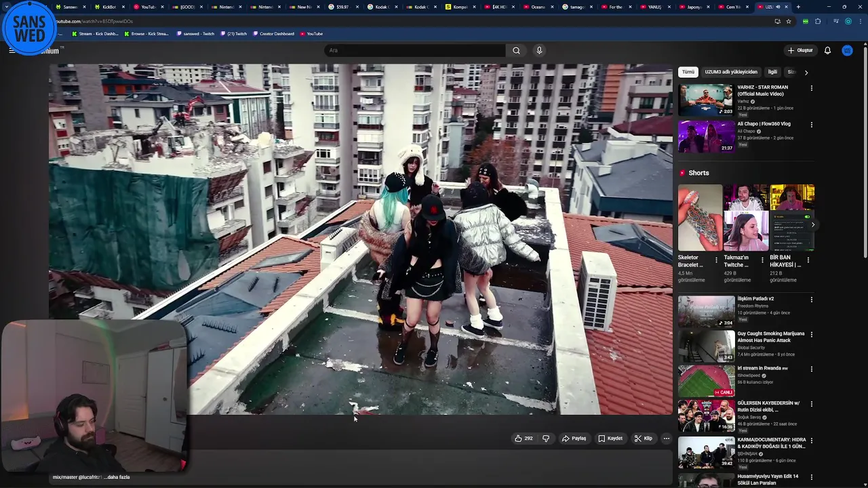Open options for KARMA DOCUMENTARY video
This screenshot has height=488, width=868.
[x=811, y=441]
